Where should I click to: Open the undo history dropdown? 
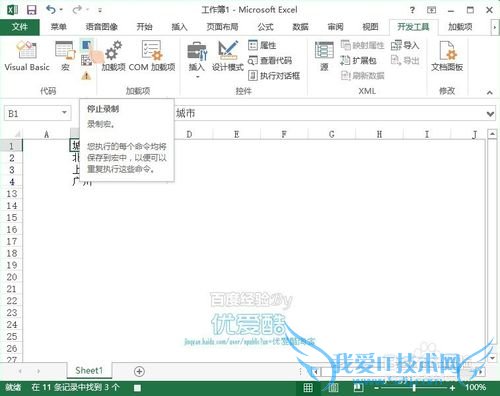pyautogui.click(x=61, y=10)
